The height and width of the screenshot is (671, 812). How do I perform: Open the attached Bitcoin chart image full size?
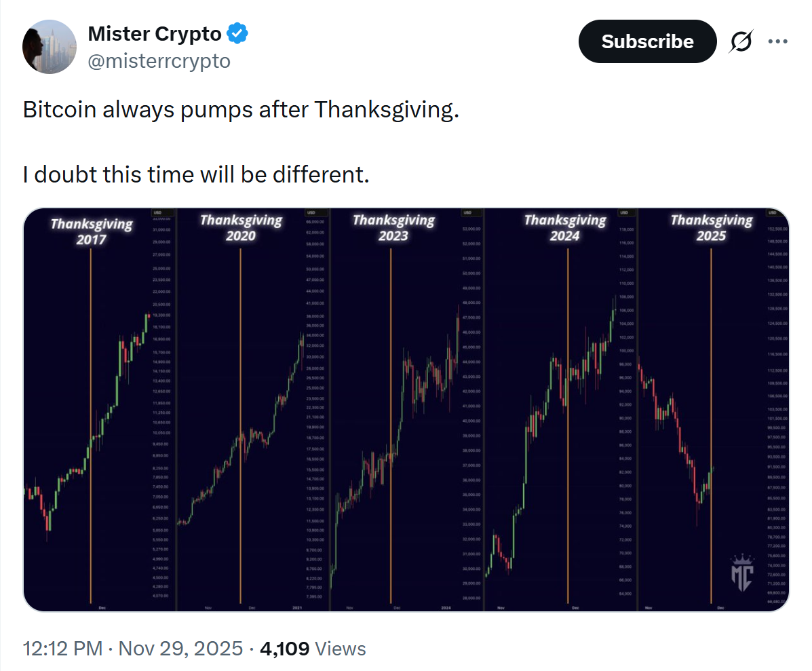coord(407,407)
